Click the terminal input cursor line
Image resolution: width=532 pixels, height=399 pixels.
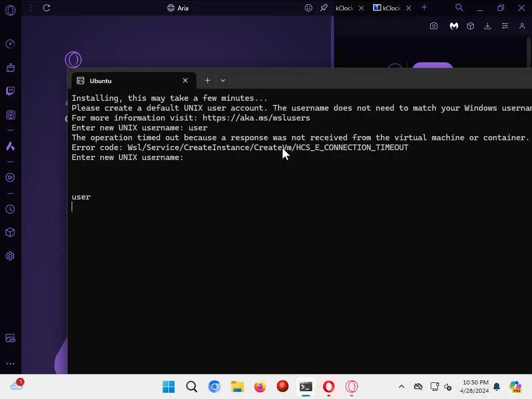[x=72, y=207]
